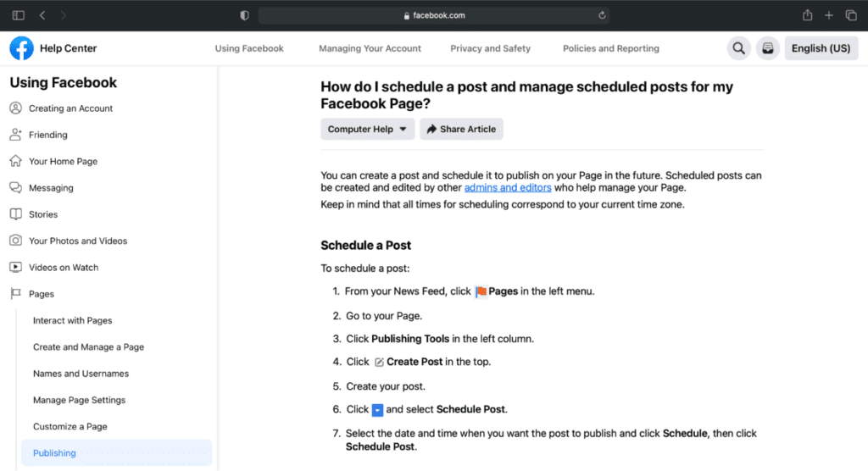Screen dimensions: 868x471
Task: Open the Help Center search icon
Action: point(738,48)
